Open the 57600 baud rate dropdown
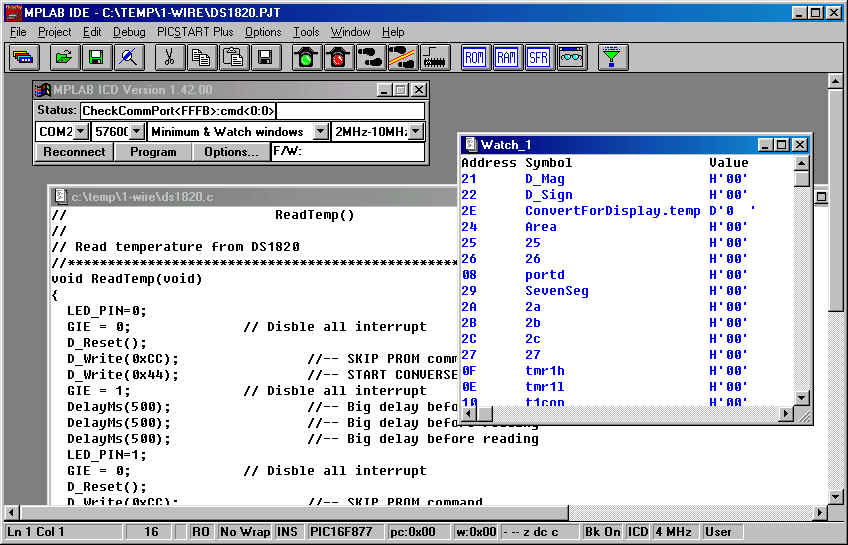The height and width of the screenshot is (545, 848). pyautogui.click(x=137, y=131)
